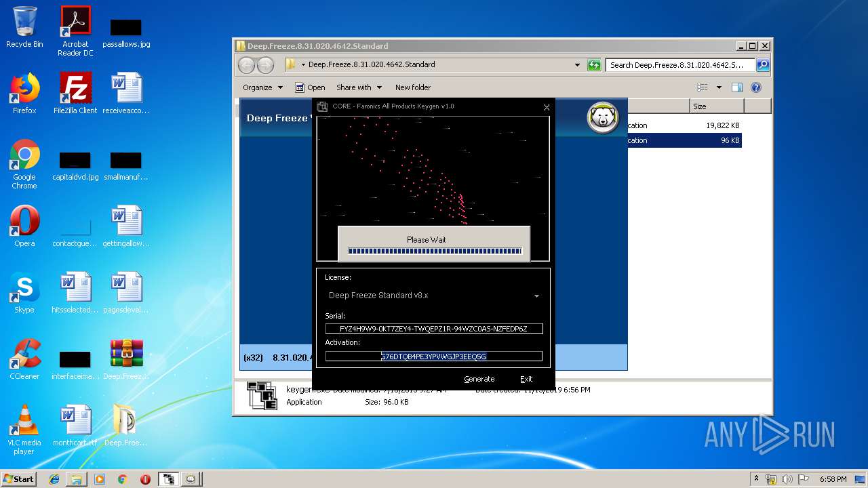Screen dimensions: 868x488
Task: Expand the address bar history dropdown
Action: tap(577, 65)
